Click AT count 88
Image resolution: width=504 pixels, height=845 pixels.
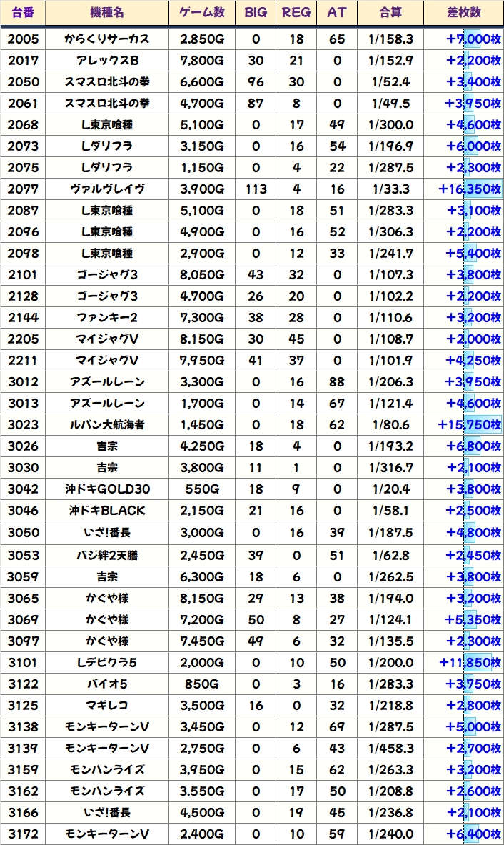[337, 381]
